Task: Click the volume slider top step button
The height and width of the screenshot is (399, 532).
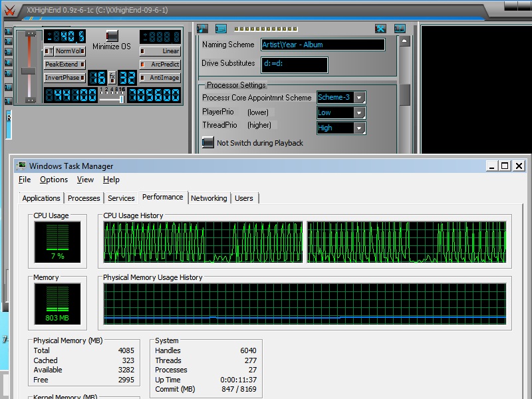Action: pyautogui.click(x=31, y=34)
